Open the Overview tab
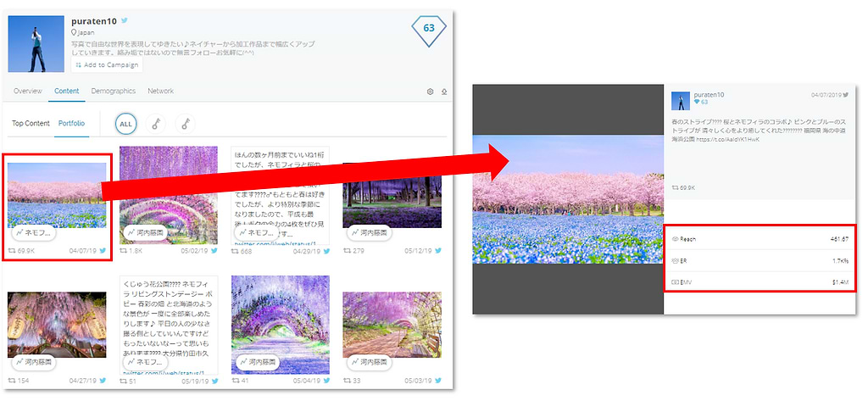868x401 pixels. pyautogui.click(x=28, y=91)
